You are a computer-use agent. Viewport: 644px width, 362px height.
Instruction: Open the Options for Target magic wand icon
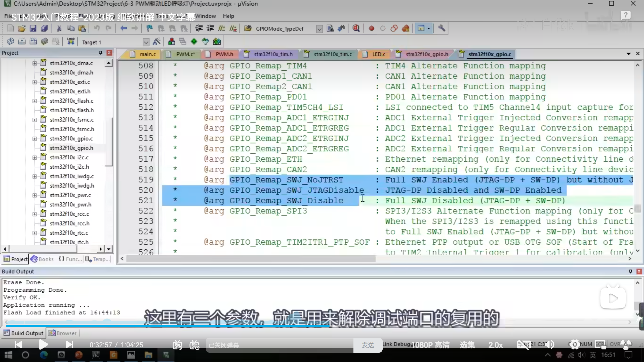coord(156,41)
